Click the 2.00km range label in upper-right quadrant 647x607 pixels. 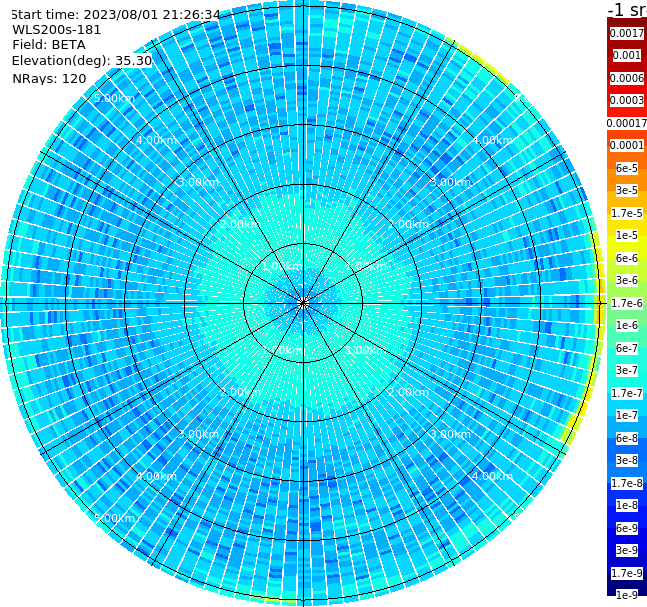[408, 224]
